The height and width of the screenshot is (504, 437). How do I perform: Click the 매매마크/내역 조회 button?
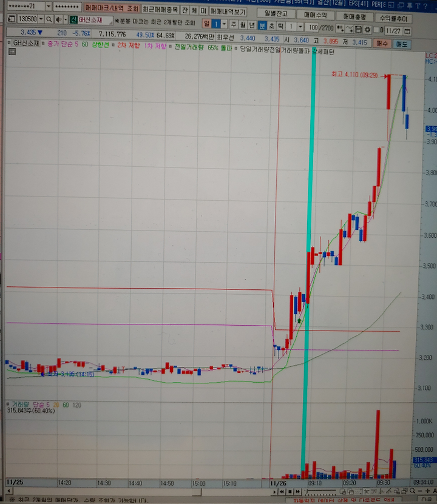pos(112,8)
